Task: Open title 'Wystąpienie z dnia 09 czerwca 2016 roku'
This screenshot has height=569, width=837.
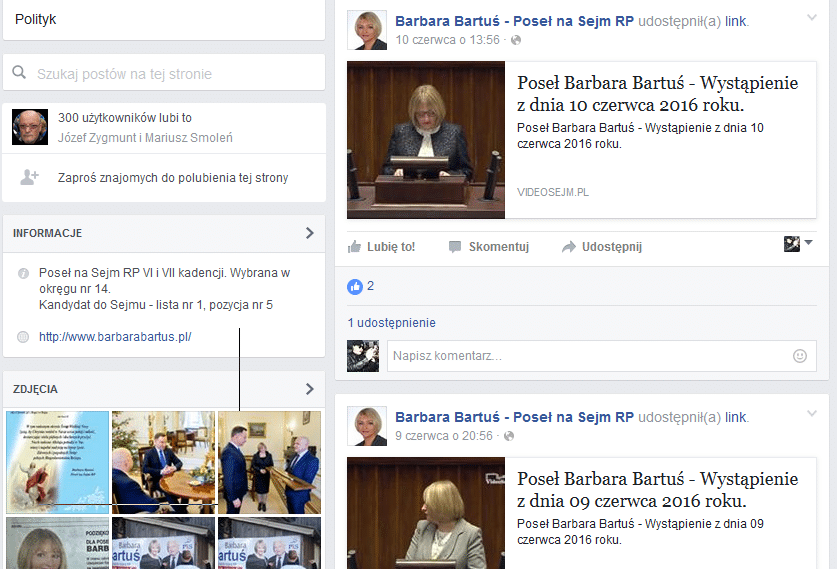Action: [x=658, y=489]
